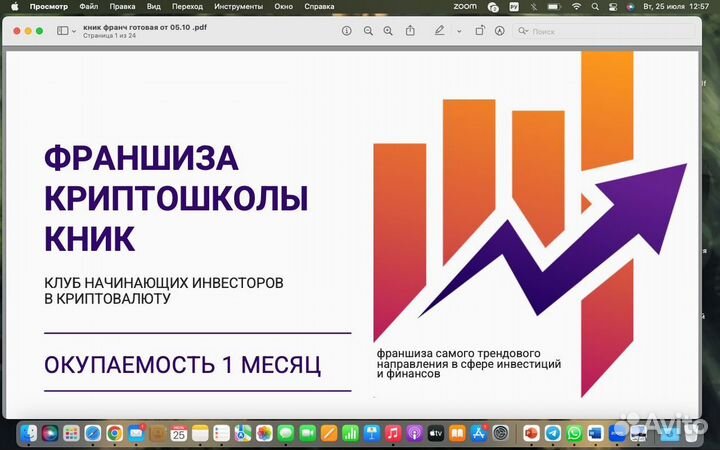Open Microsoft Word in the Dock
The image size is (720, 450).
pos(596,433)
